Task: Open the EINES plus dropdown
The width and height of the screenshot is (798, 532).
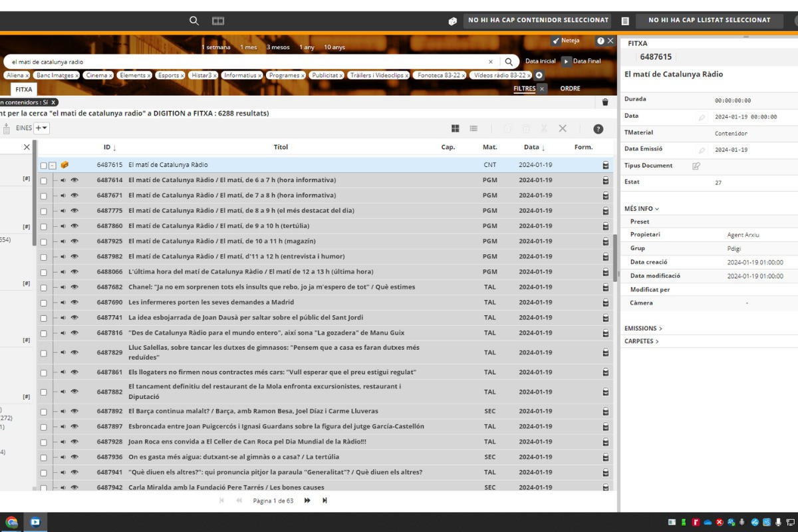Action: (42, 128)
